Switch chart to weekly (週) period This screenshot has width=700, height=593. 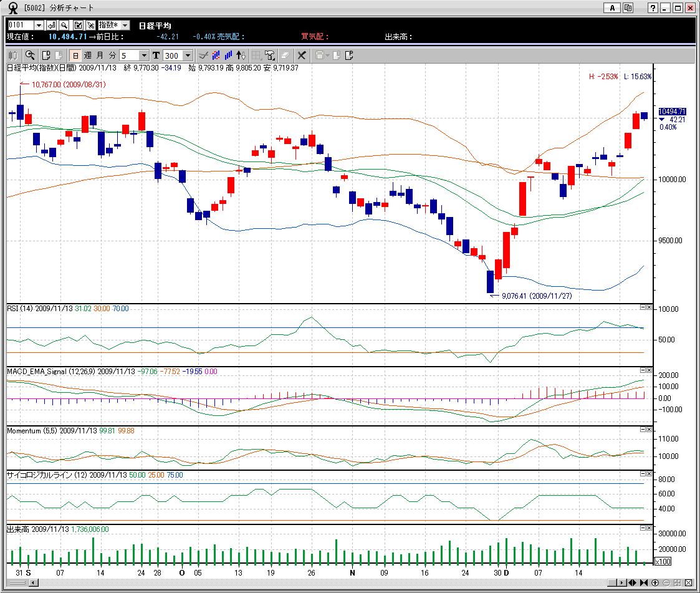87,55
